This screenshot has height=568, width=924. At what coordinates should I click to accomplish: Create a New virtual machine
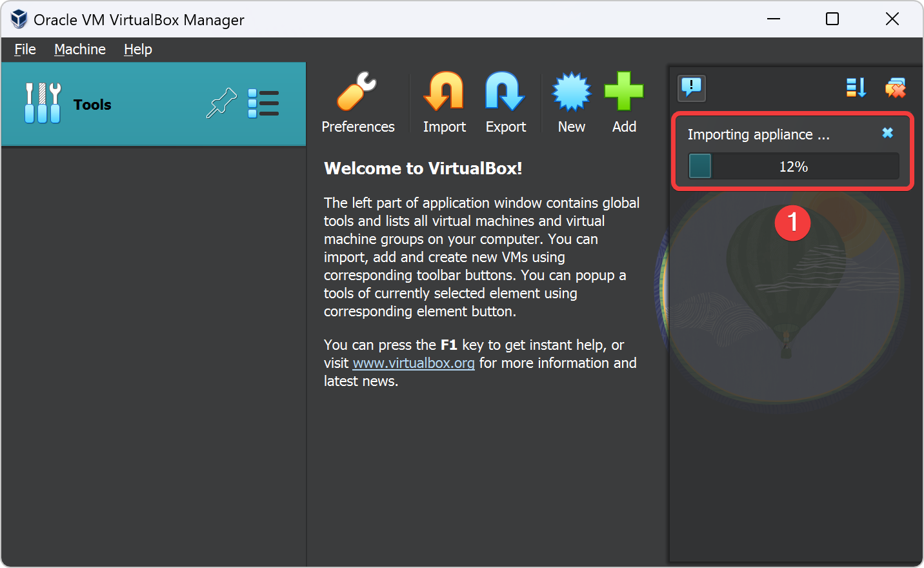coord(572,103)
